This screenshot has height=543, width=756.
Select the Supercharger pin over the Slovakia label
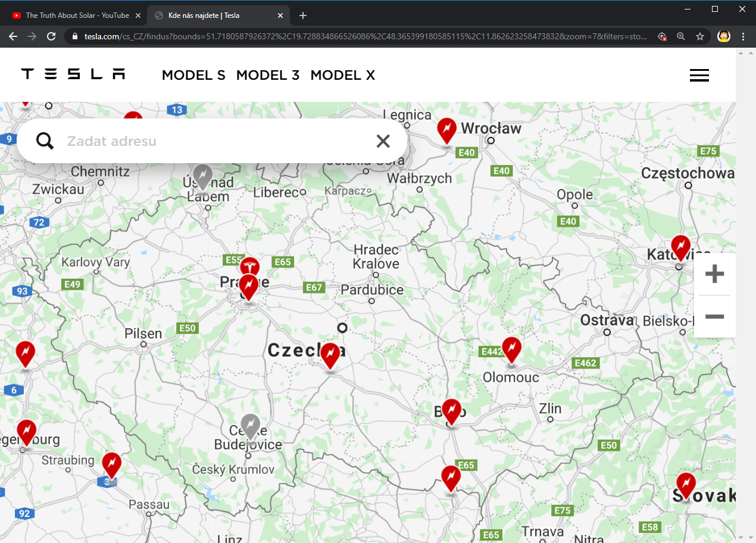(686, 485)
